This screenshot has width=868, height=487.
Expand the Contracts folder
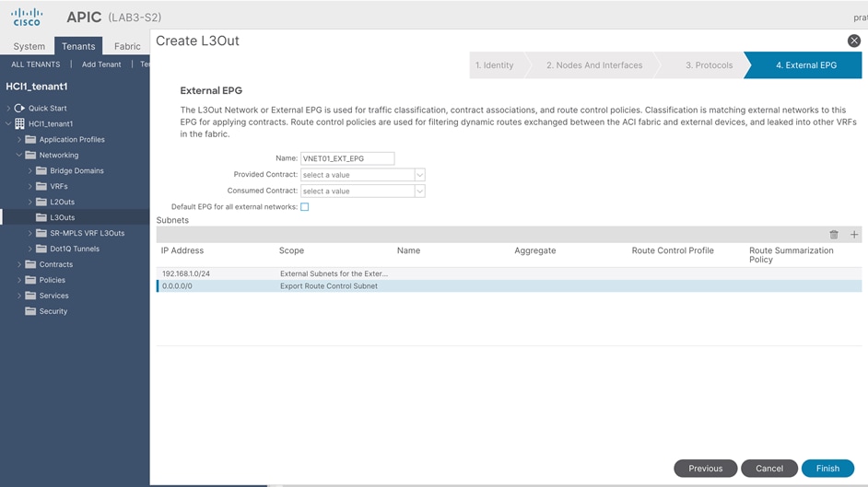click(18, 264)
